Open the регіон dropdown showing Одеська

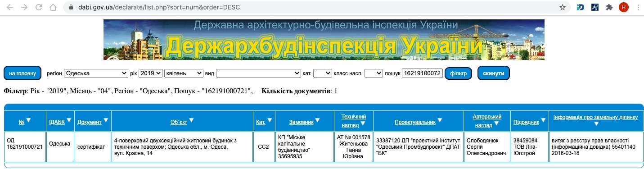[x=96, y=73]
